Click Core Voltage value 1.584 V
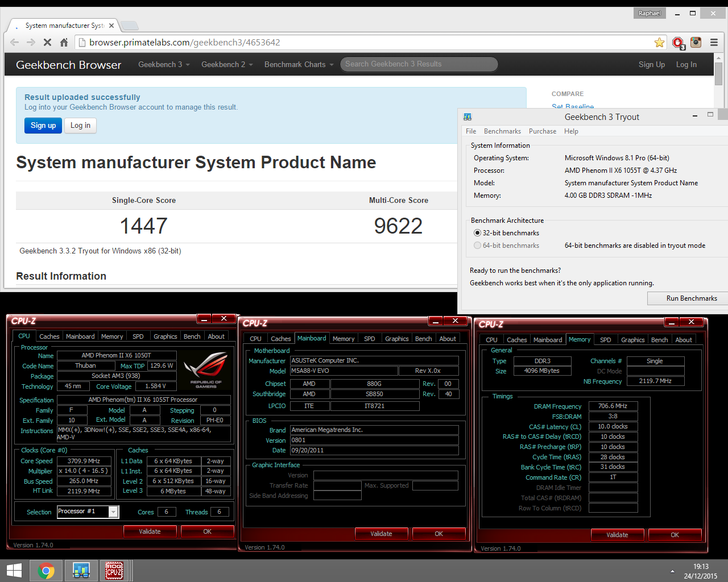The width and height of the screenshot is (728, 582). tap(155, 386)
